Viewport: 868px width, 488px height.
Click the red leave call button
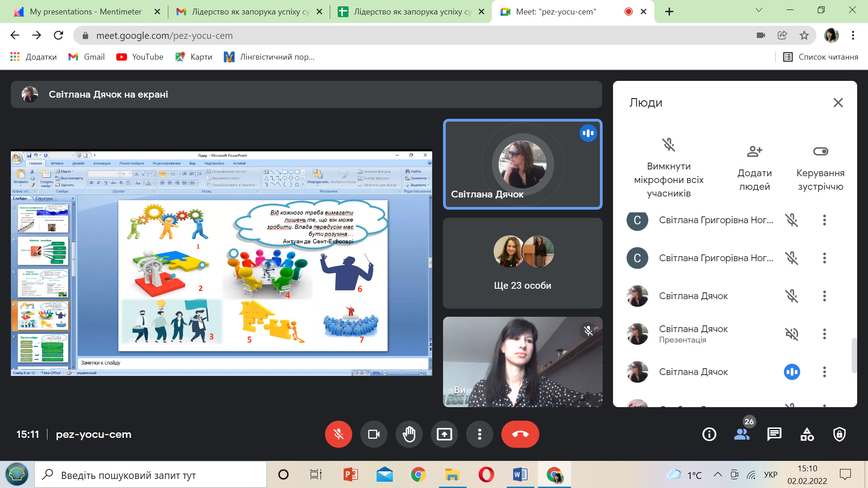click(x=520, y=434)
